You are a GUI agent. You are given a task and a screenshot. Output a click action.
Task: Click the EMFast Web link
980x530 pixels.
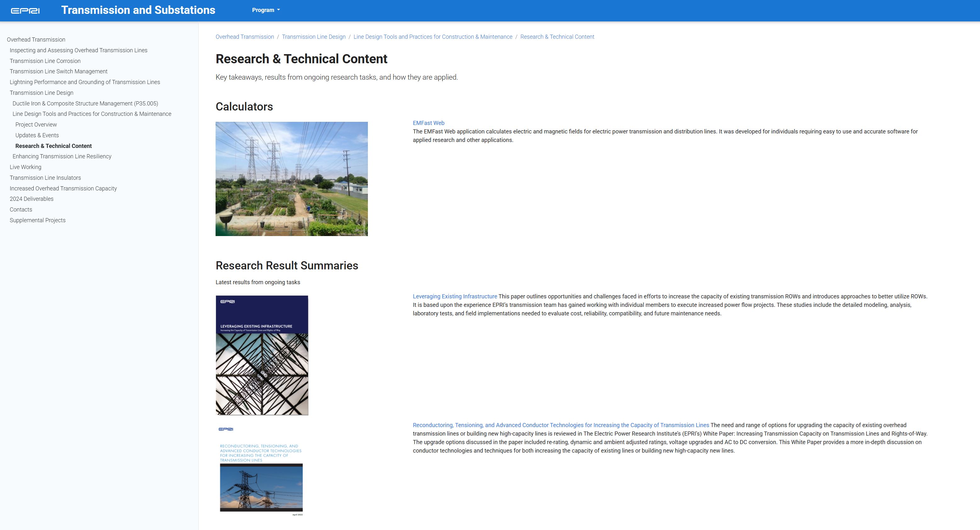[x=428, y=123]
